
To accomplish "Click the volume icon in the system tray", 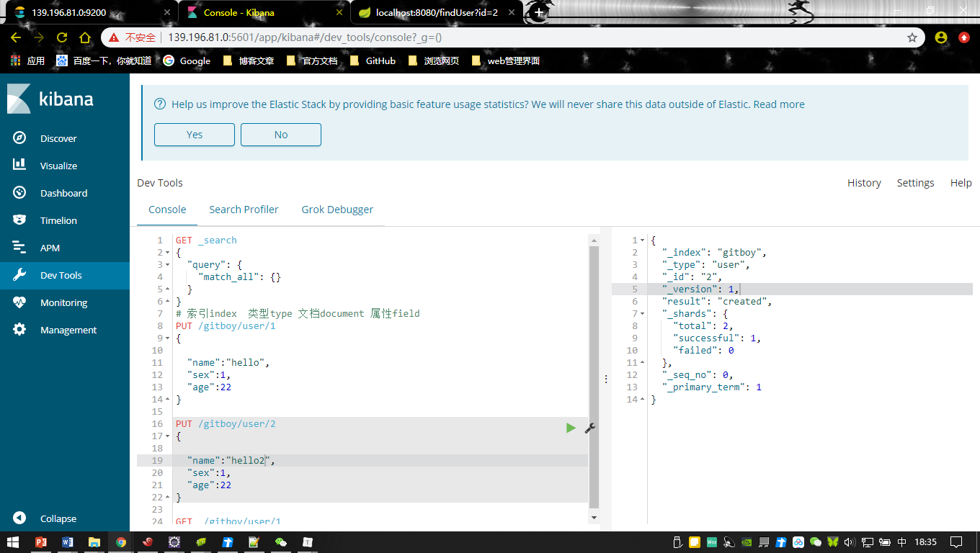I will (x=850, y=541).
